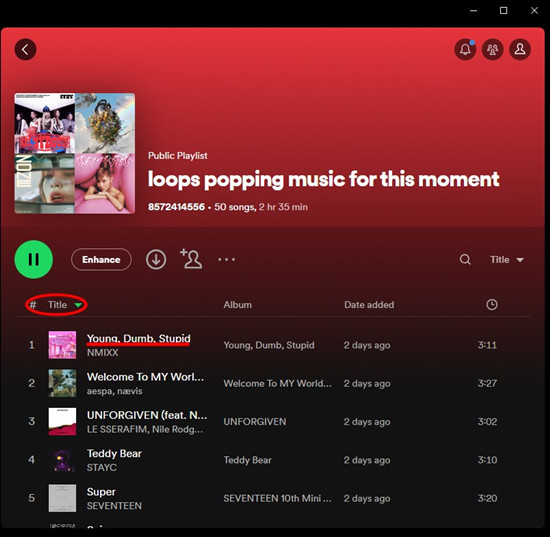Click the 3:02 duration of track 3
550x537 pixels.
click(x=487, y=422)
